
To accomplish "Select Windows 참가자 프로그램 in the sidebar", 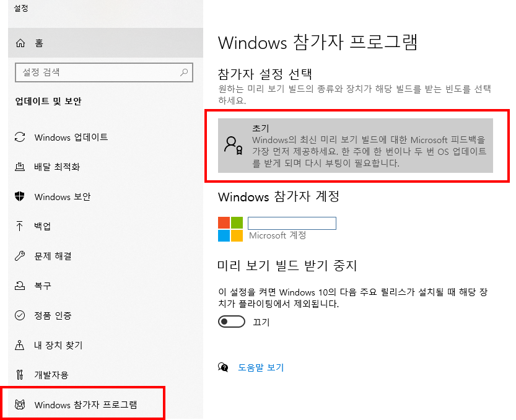I will [82, 405].
